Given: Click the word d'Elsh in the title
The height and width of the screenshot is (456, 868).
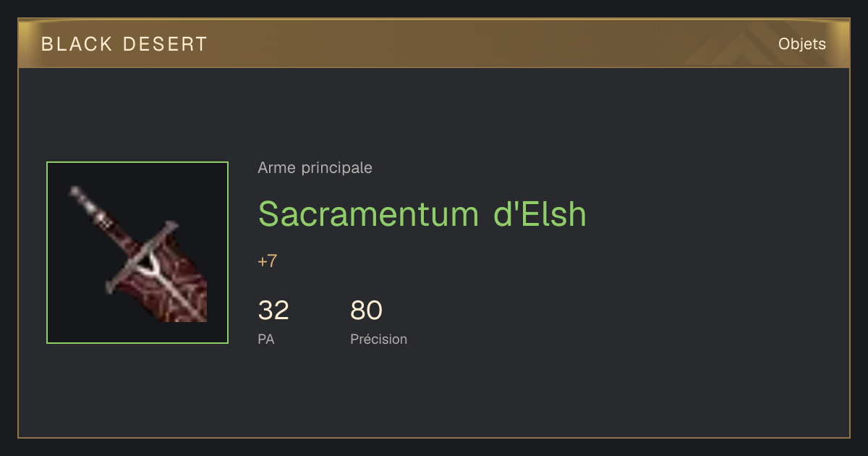Looking at the screenshot, I should (543, 214).
